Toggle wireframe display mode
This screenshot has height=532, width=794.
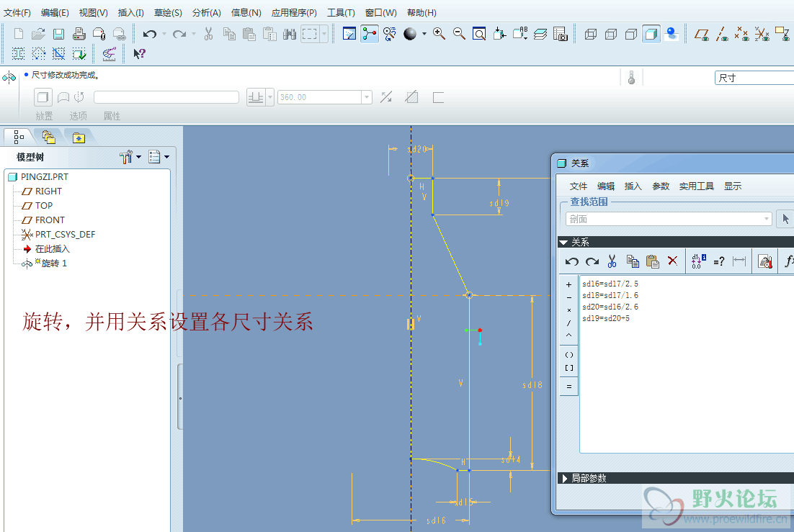coord(591,34)
